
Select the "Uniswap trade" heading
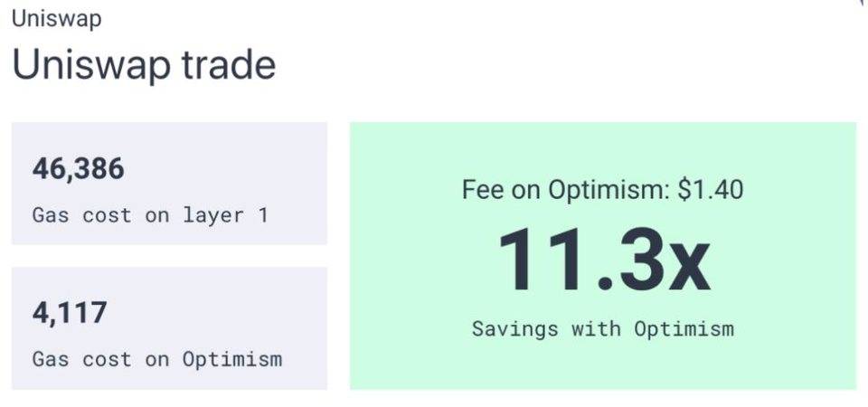click(144, 66)
